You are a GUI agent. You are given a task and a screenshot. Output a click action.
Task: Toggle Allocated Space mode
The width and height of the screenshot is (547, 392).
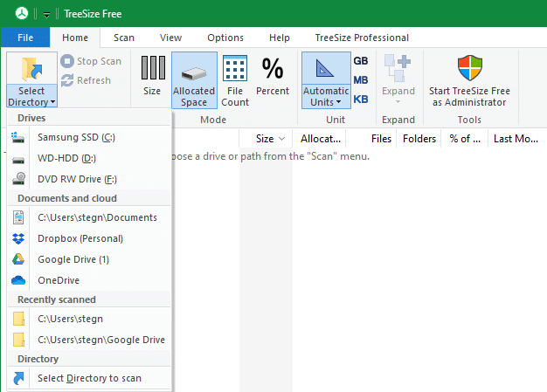coord(194,80)
